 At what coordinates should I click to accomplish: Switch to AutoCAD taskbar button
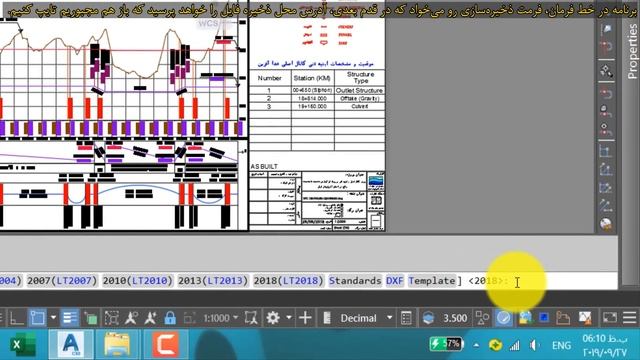tap(71, 345)
